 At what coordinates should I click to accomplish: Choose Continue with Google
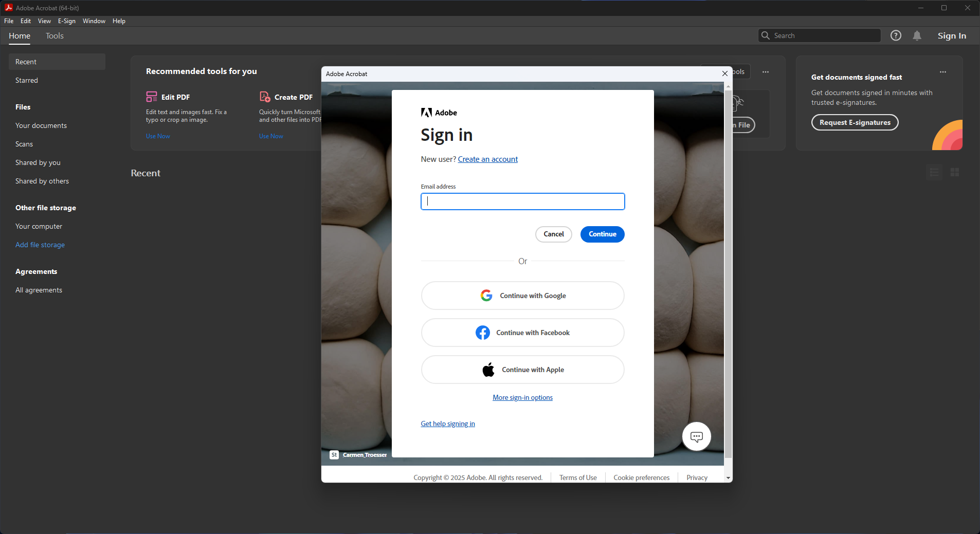[x=523, y=296]
